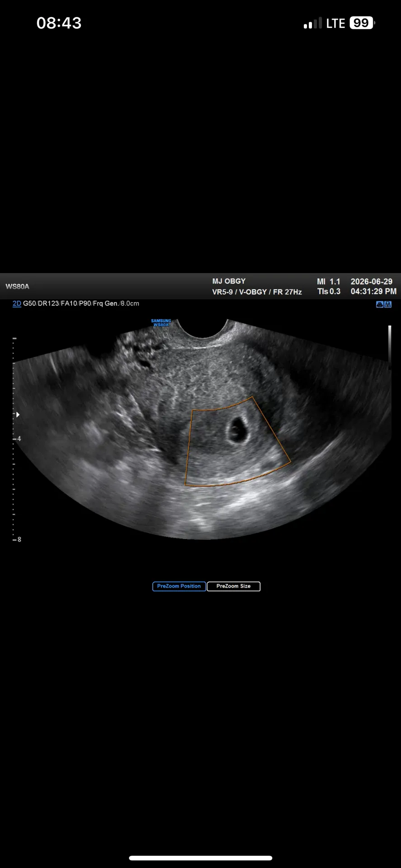Click the image rotate icon
The image size is (401, 868).
(x=380, y=304)
